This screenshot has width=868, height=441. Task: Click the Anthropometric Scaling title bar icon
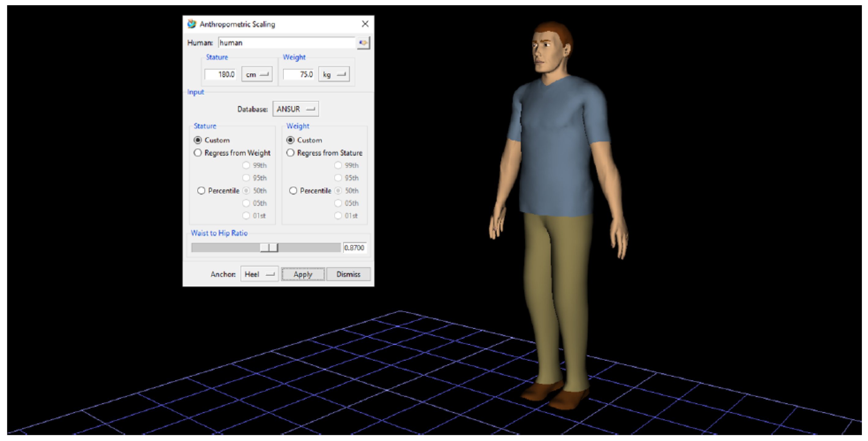(x=192, y=24)
